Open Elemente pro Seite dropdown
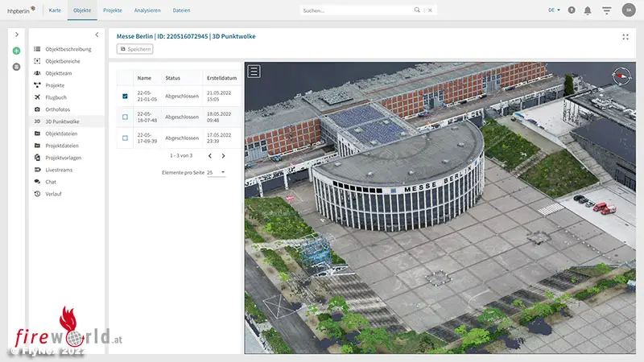The width and height of the screenshot is (644, 362). (216, 172)
